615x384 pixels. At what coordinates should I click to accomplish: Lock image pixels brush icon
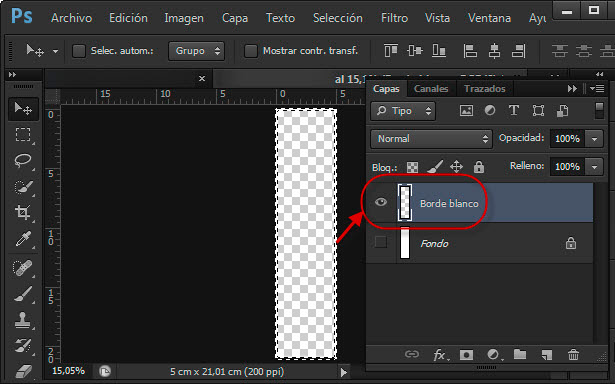435,167
